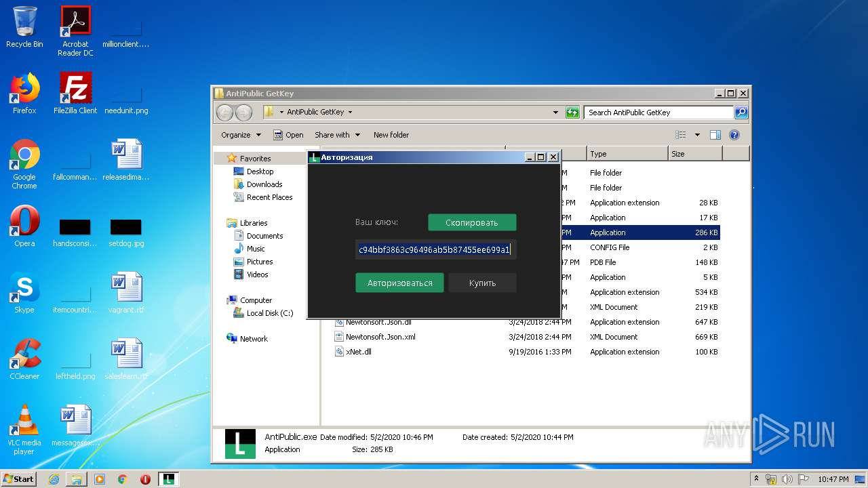Open Chrome taskbar icon
The image size is (868, 488).
[x=123, y=479]
